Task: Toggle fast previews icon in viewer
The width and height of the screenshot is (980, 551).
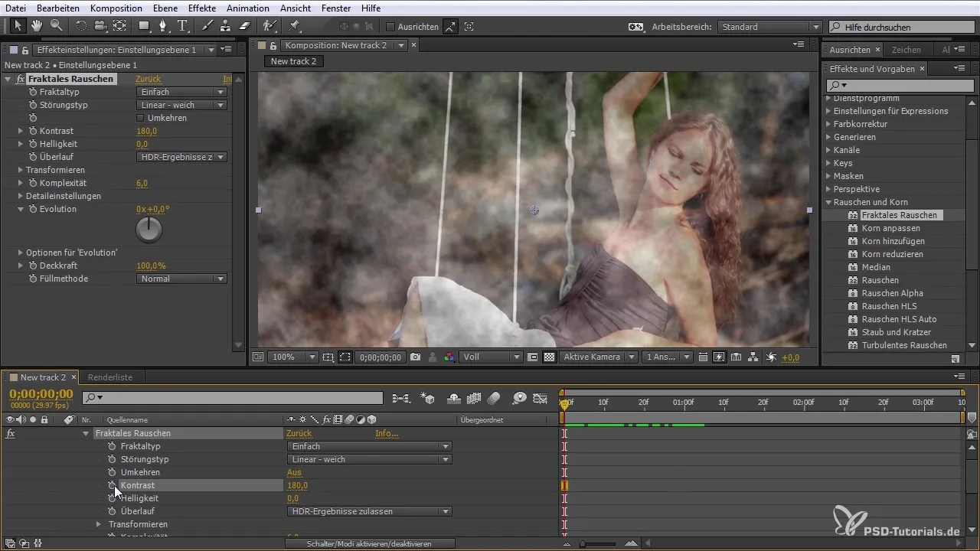Action: pos(720,357)
